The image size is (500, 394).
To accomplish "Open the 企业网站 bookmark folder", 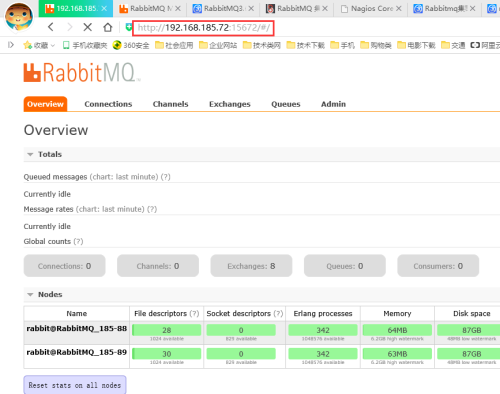I will tap(218, 45).
